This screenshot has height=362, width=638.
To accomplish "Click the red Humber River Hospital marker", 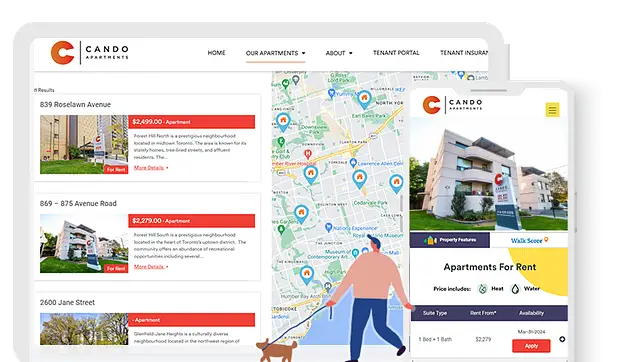I will tap(308, 154).
